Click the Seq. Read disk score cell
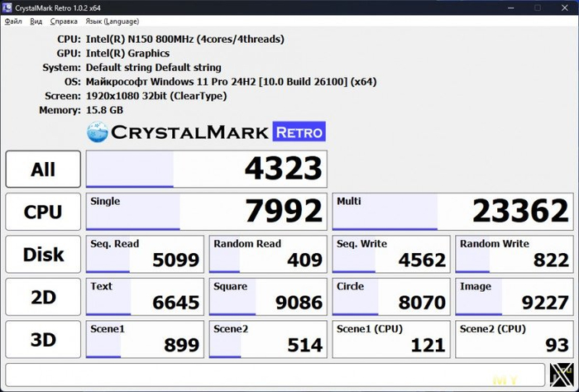This screenshot has width=579, height=392. 145,255
